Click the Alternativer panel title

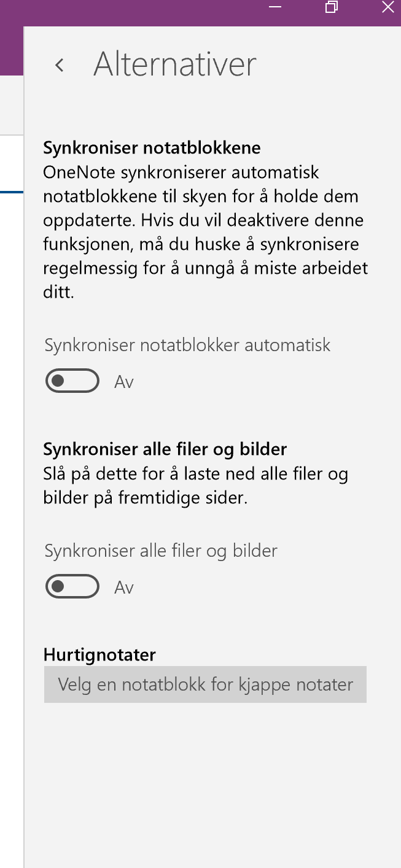pyautogui.click(x=175, y=64)
